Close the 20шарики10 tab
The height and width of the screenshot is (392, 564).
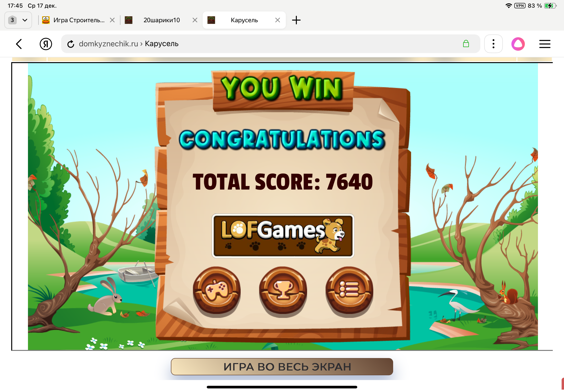click(x=195, y=20)
